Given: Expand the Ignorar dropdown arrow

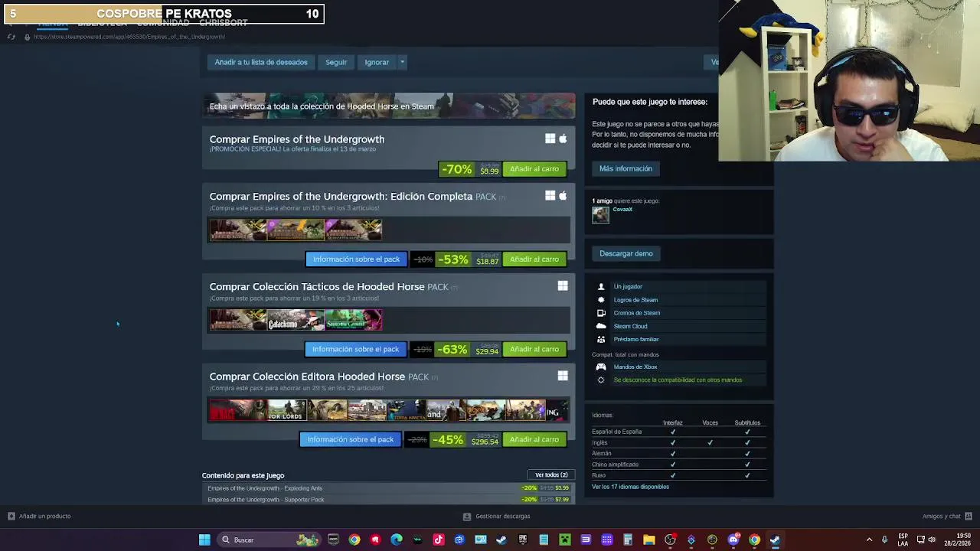Looking at the screenshot, I should pyautogui.click(x=402, y=62).
